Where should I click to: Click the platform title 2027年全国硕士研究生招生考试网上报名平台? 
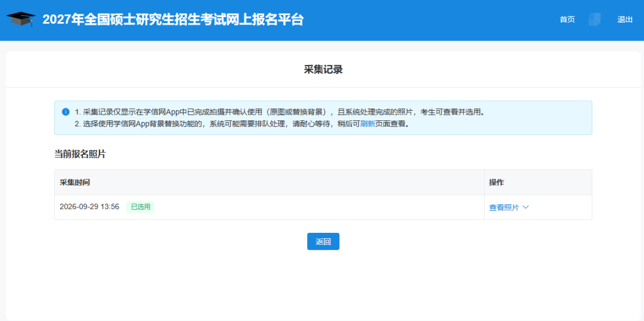173,20
